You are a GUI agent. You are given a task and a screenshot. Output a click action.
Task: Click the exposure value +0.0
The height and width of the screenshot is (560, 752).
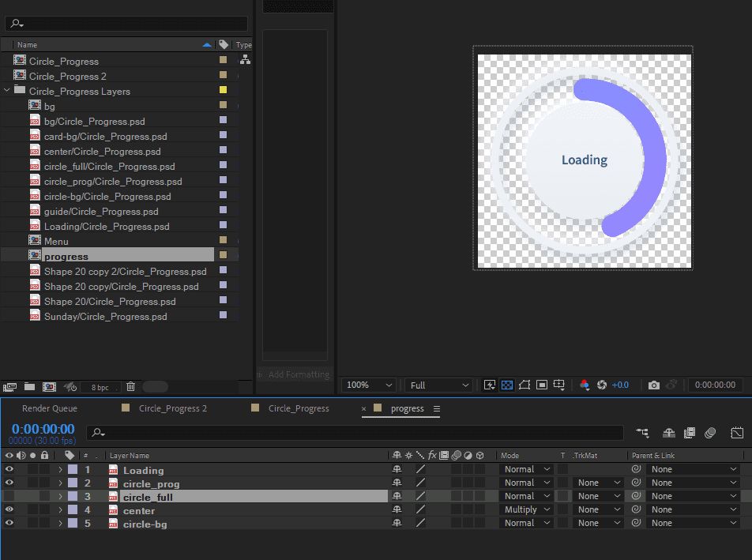[620, 385]
